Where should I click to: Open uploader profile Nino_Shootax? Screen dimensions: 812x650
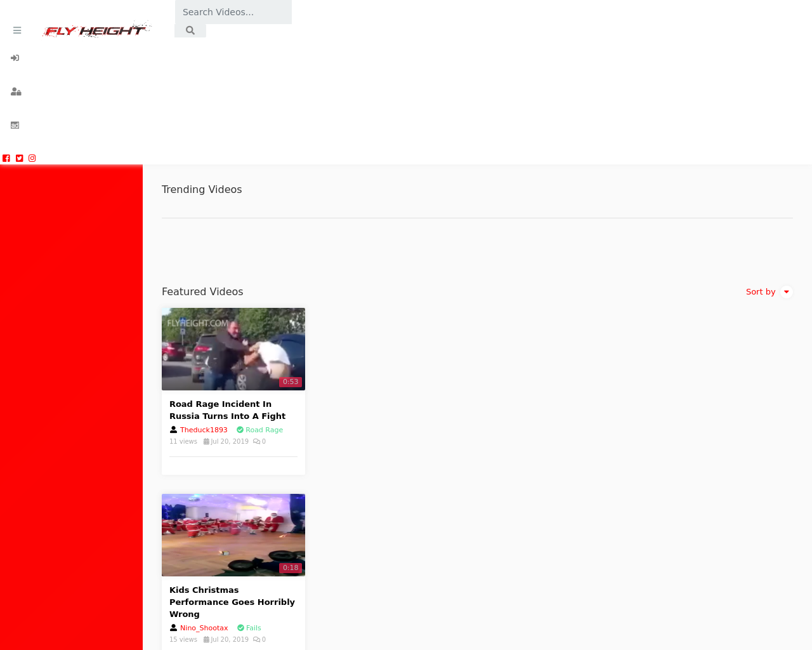204,627
